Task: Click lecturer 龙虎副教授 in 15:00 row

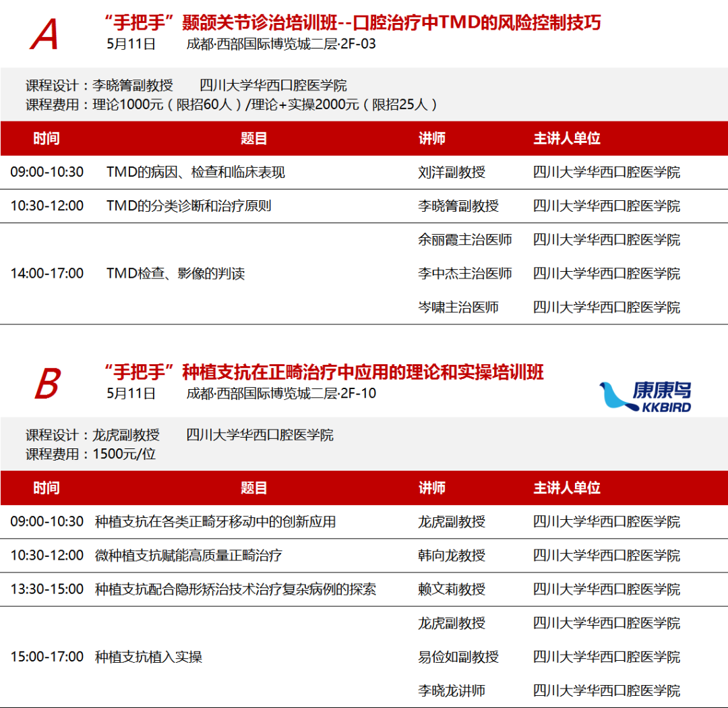Action: point(451,623)
